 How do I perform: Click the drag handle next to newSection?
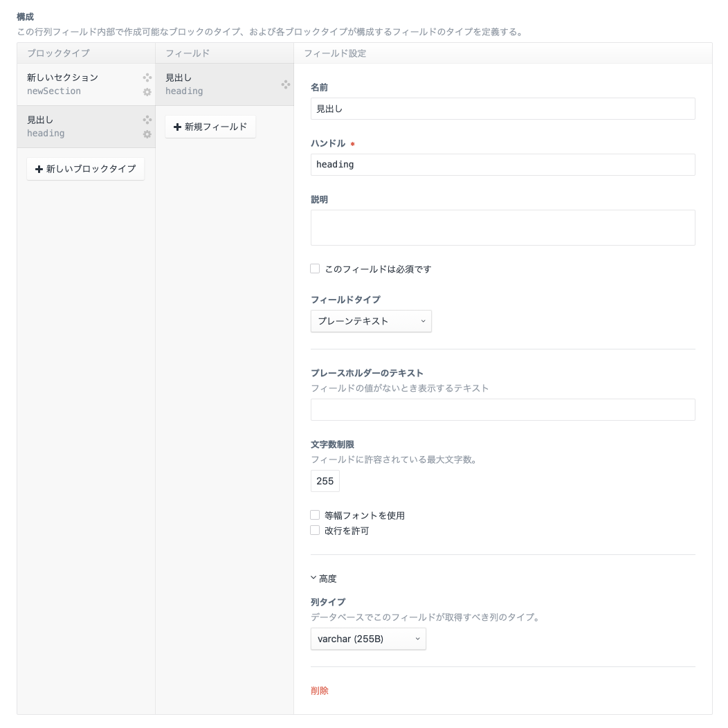pos(147,78)
